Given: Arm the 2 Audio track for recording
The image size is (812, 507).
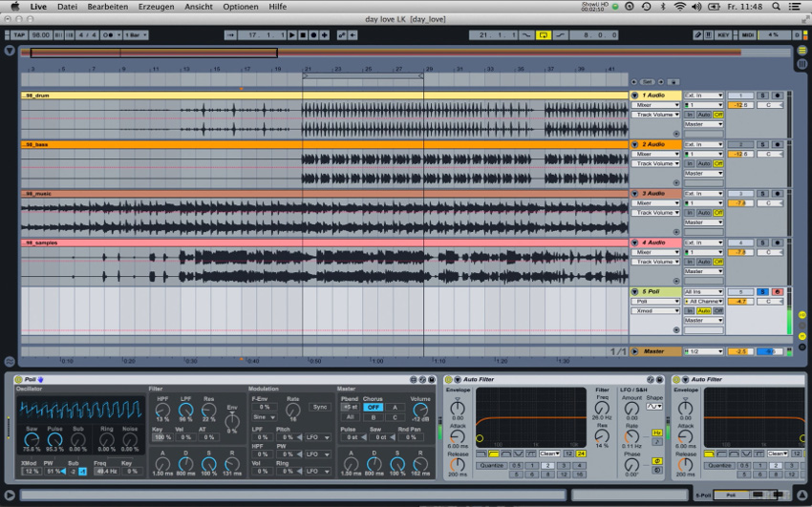Looking at the screenshot, I should pos(778,144).
